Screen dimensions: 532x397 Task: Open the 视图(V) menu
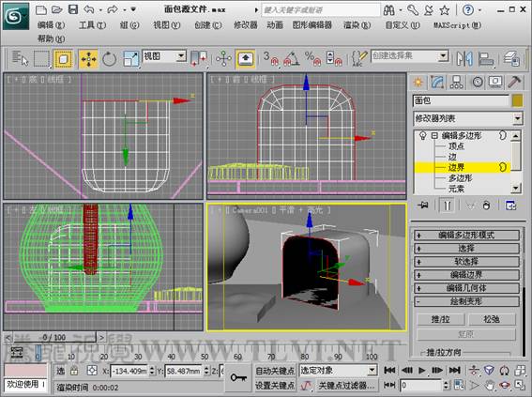(x=167, y=25)
